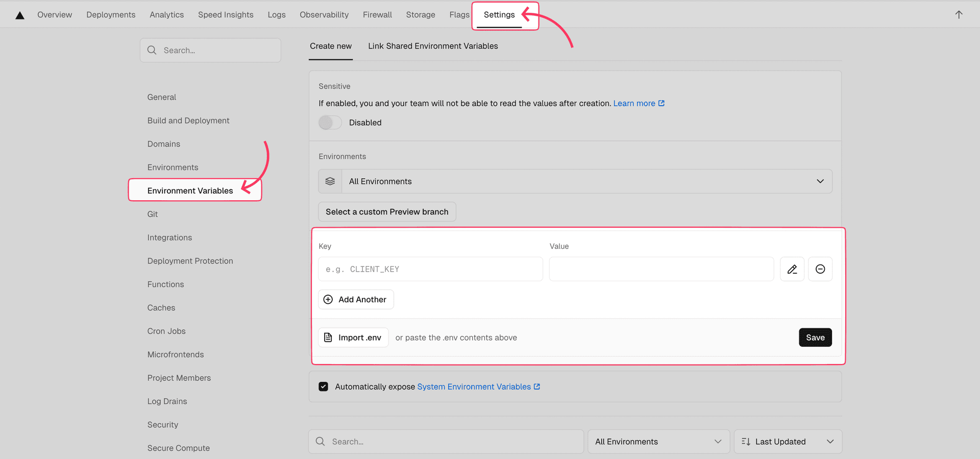Open Deployment Protection in sidebar

[x=190, y=261]
